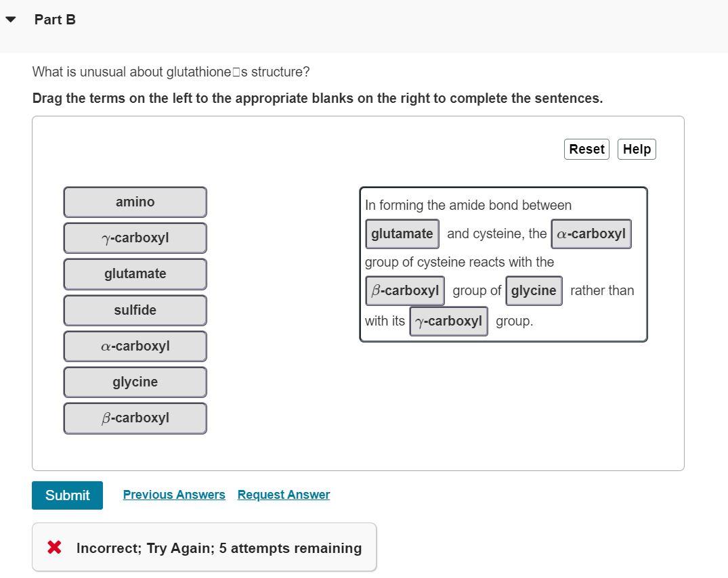The image size is (728, 578).
Task: Open the Help button
Action: 637,150
